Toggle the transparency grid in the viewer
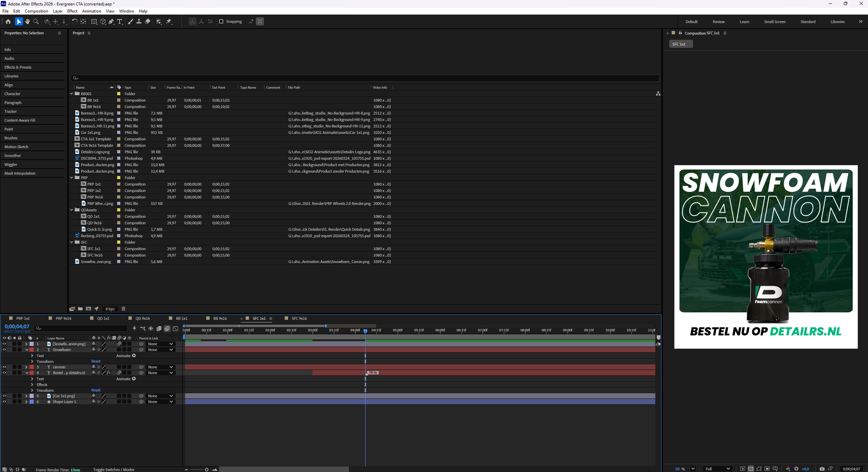Screen dimensions: 868x472 pos(751,469)
